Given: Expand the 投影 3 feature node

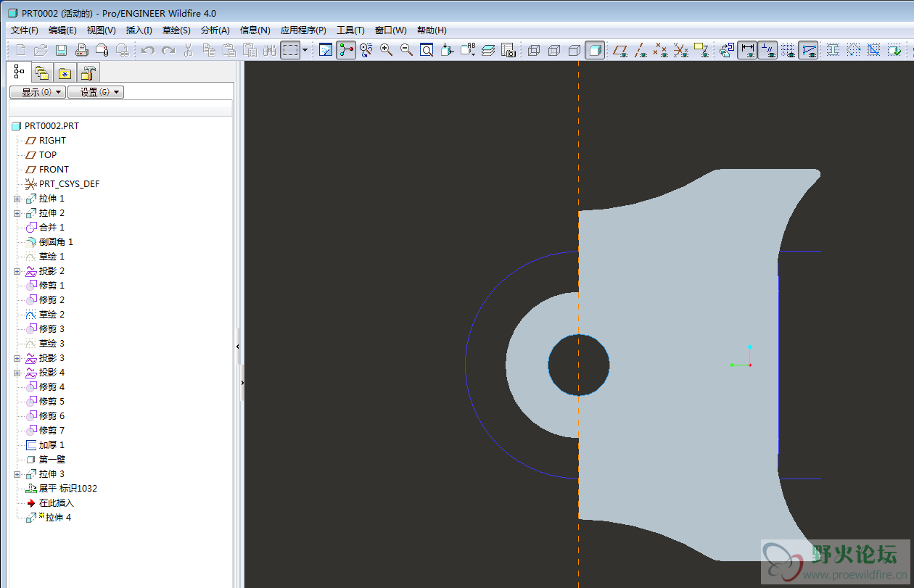Looking at the screenshot, I should tap(17, 358).
